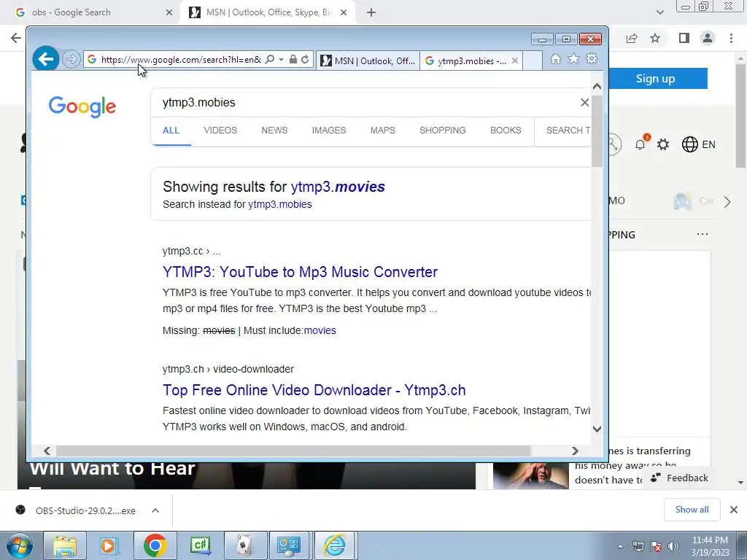747x560 pixels.
Task: Close the MSN Chrome tab
Action: pos(344,12)
